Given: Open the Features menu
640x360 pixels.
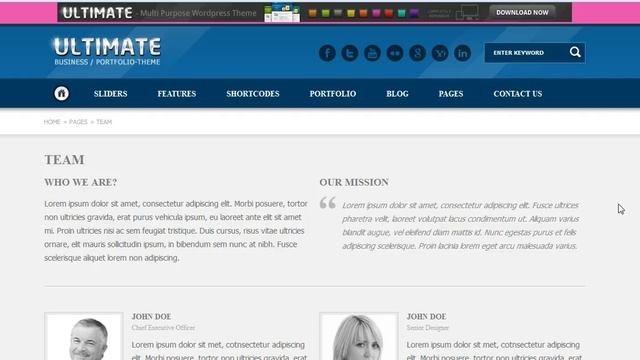Looking at the screenshot, I should [177, 94].
